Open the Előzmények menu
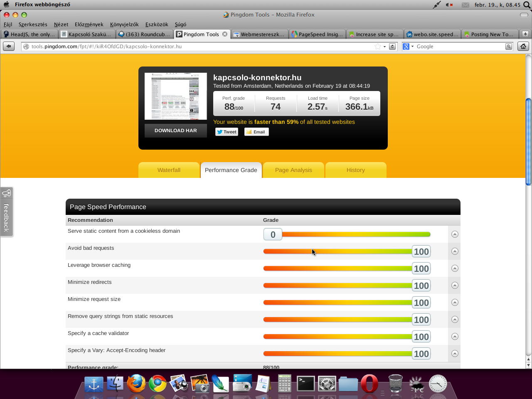The image size is (532, 399). click(89, 25)
